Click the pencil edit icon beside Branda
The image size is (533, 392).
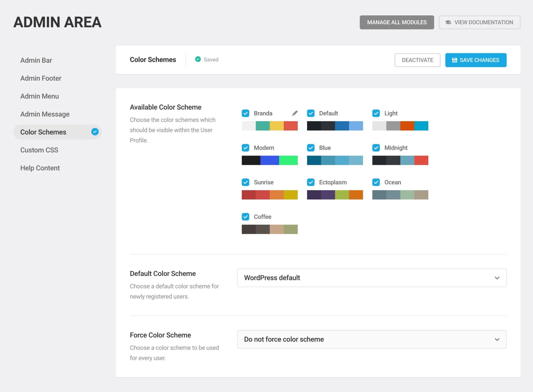pyautogui.click(x=295, y=113)
